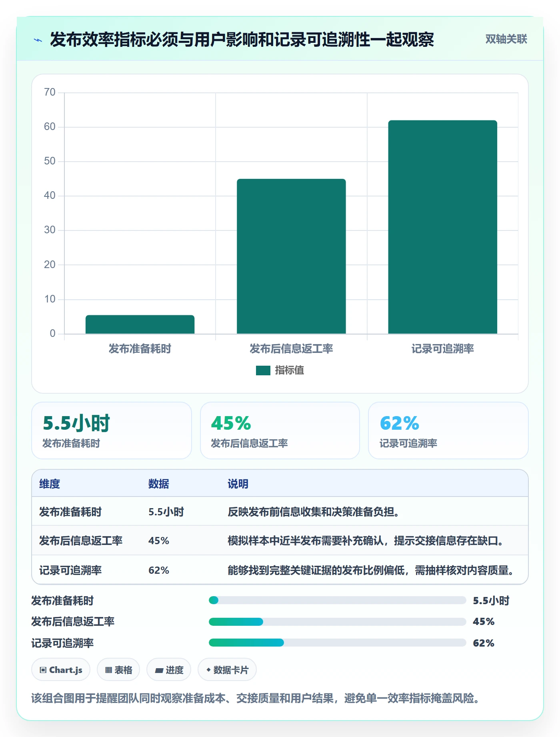Click the 发布准备耗时 bar in the chart
Image resolution: width=560 pixels, height=737 pixels.
point(140,324)
